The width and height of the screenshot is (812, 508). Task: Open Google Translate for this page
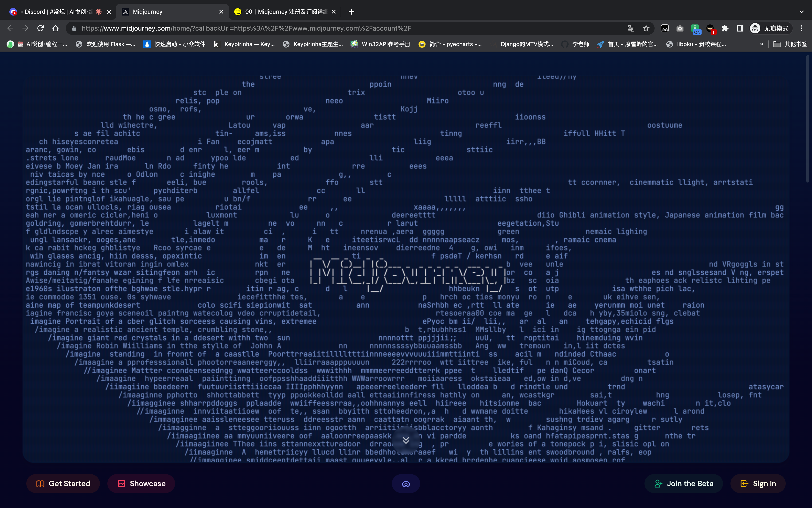[631, 28]
